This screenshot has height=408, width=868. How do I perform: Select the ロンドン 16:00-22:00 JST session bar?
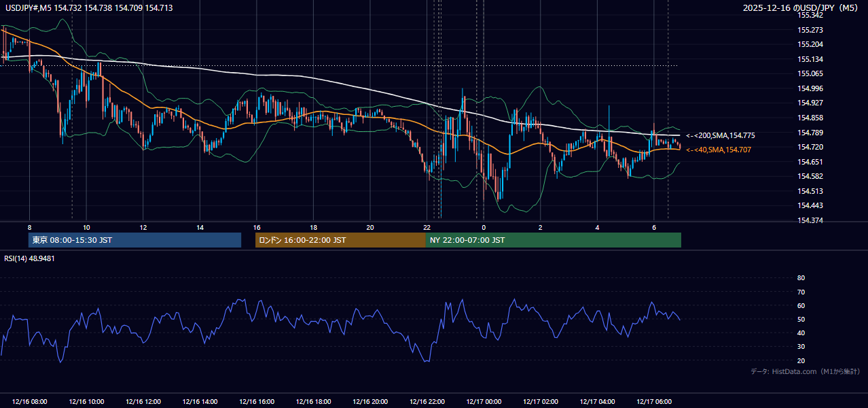[340, 240]
